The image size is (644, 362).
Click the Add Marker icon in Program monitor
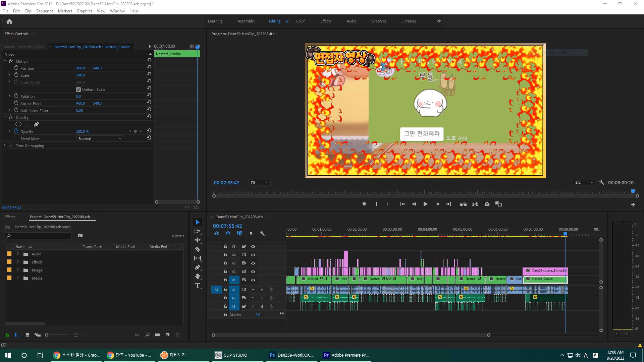click(x=364, y=204)
